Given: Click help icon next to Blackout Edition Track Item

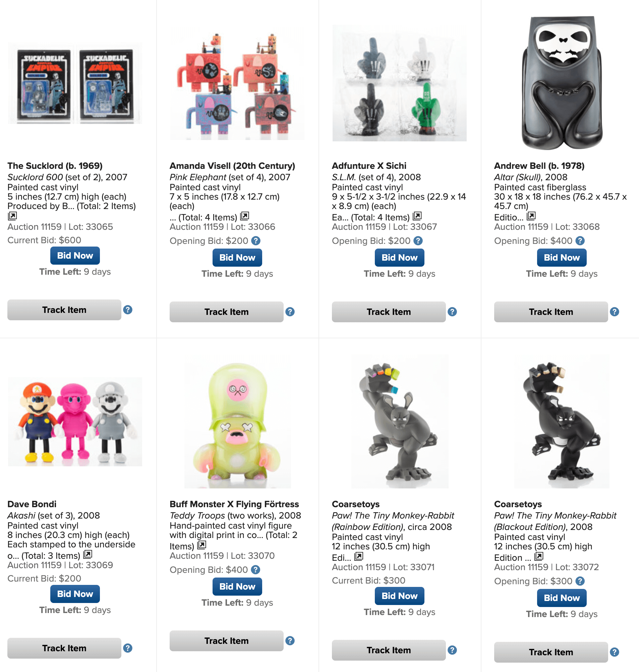Looking at the screenshot, I should (x=615, y=652).
